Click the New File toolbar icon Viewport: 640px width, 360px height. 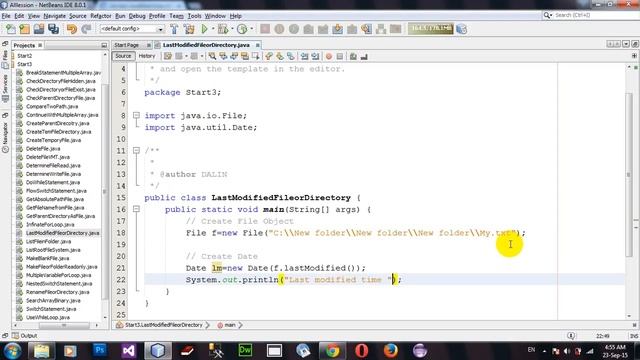coord(10,29)
